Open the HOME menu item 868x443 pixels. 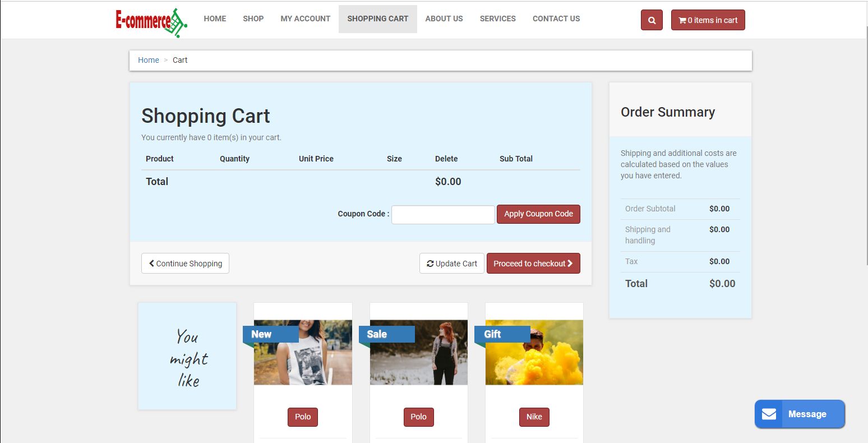click(x=215, y=19)
